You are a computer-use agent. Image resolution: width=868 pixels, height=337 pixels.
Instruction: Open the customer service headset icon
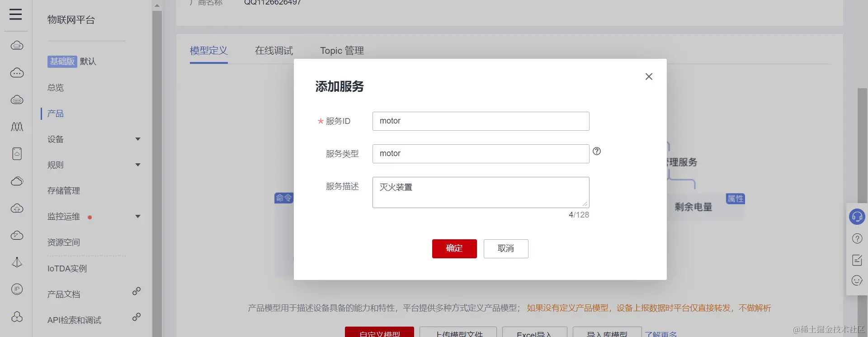tap(857, 217)
